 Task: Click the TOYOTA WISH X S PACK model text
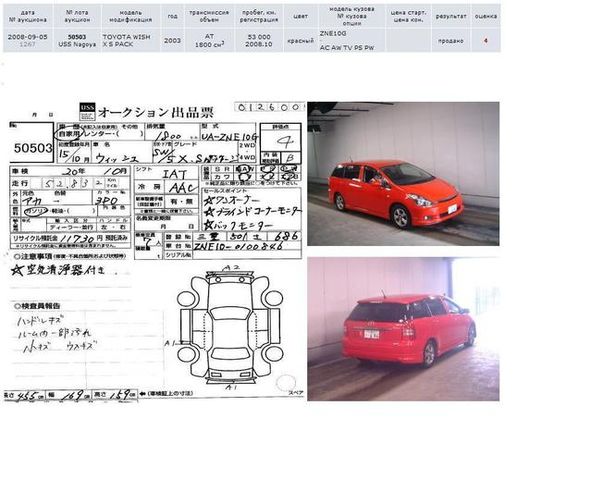(126, 40)
